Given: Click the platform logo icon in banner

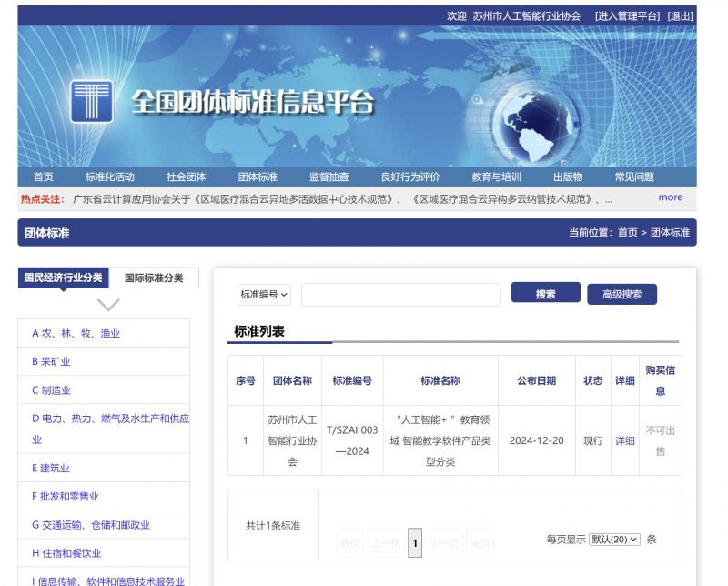Looking at the screenshot, I should click(x=92, y=101).
